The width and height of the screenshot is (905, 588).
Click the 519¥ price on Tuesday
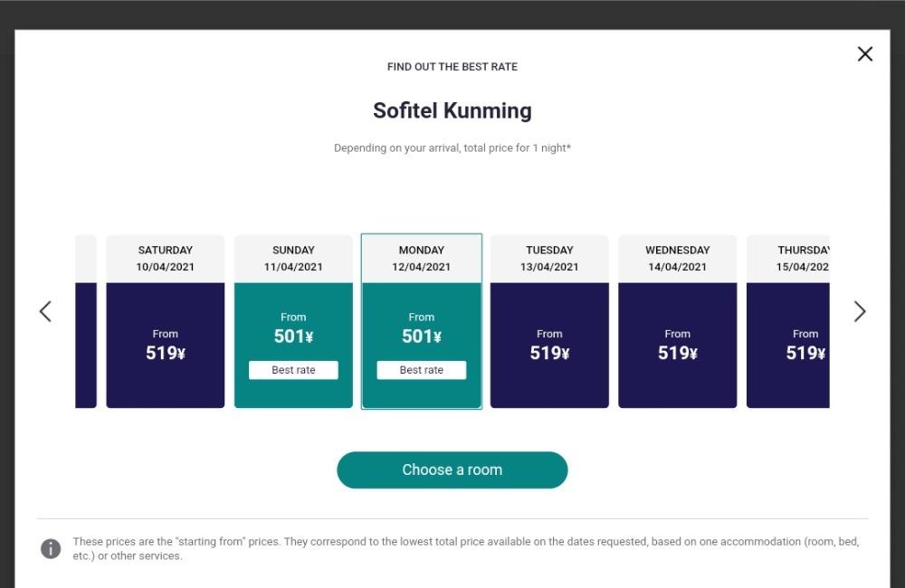tap(549, 353)
